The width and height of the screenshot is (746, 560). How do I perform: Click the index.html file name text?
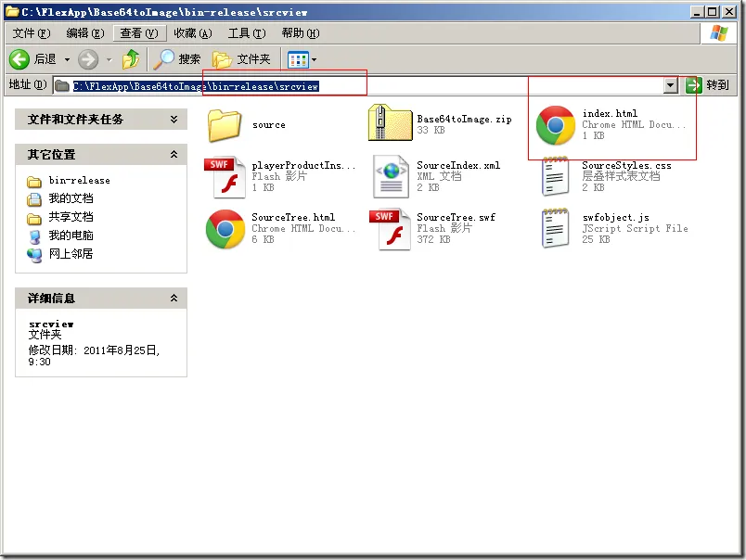(x=610, y=113)
